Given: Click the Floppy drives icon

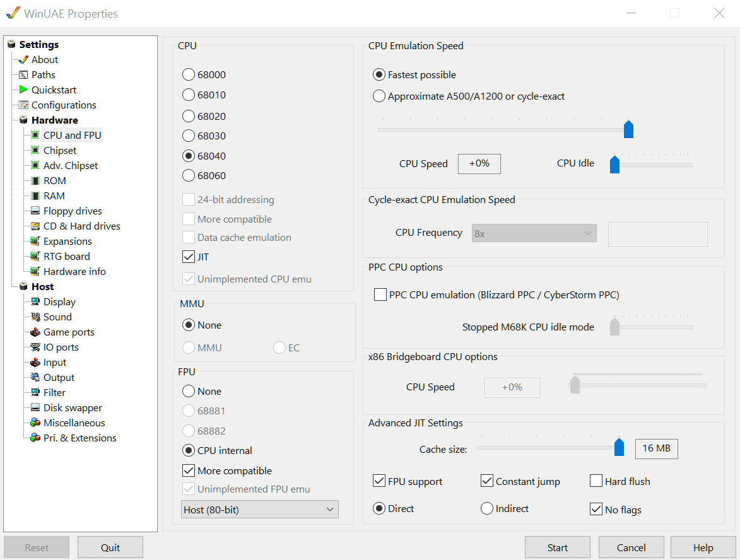Looking at the screenshot, I should [35, 211].
